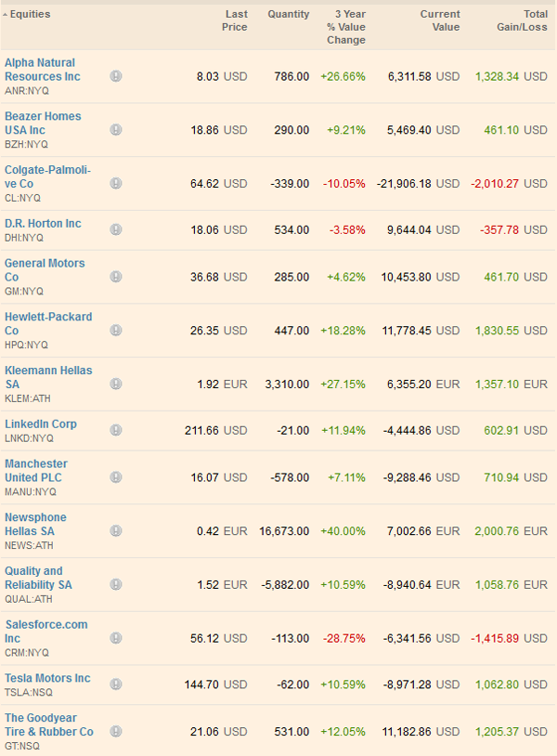This screenshot has width=557, height=756.
Task: Click the -10.05% three year change value
Action: tap(344, 183)
